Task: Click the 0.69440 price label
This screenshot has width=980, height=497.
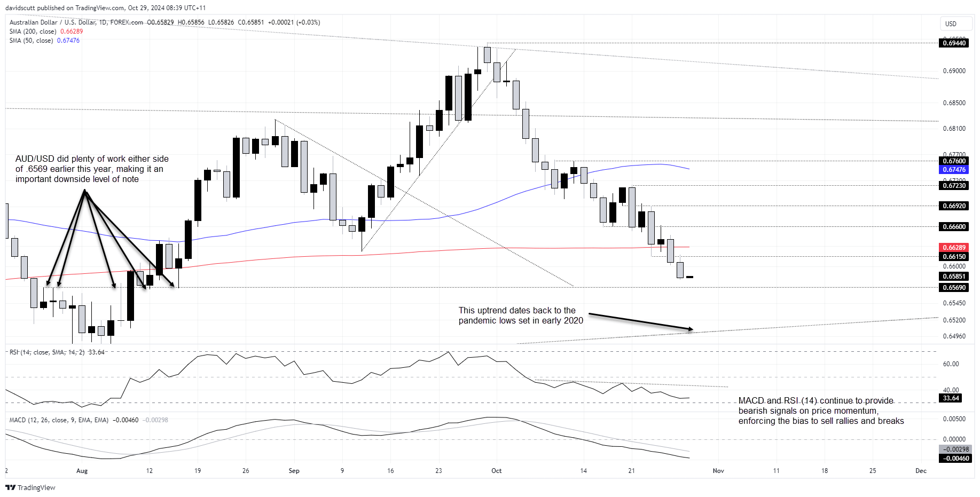Action: click(954, 43)
